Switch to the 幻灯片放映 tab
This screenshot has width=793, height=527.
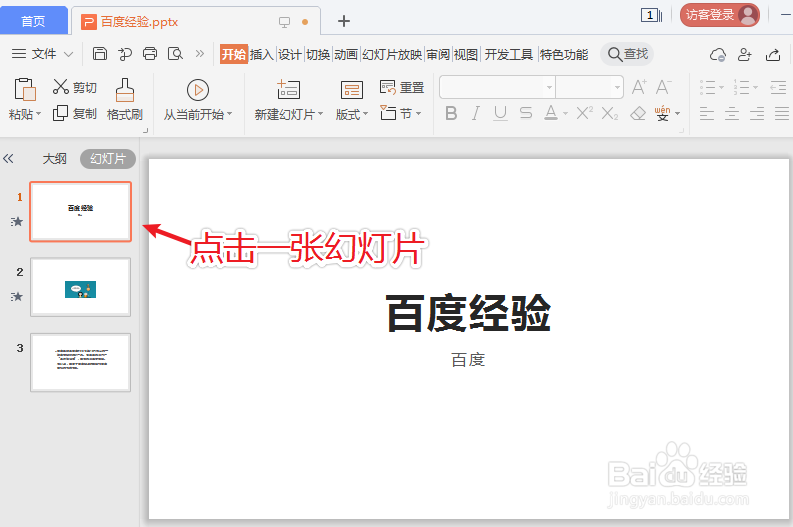[x=392, y=54]
